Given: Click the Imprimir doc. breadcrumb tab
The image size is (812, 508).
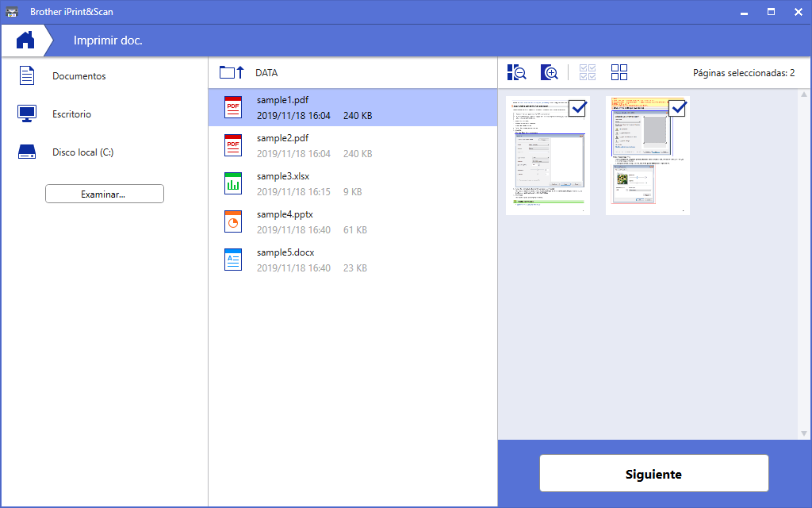Looking at the screenshot, I should tap(108, 40).
